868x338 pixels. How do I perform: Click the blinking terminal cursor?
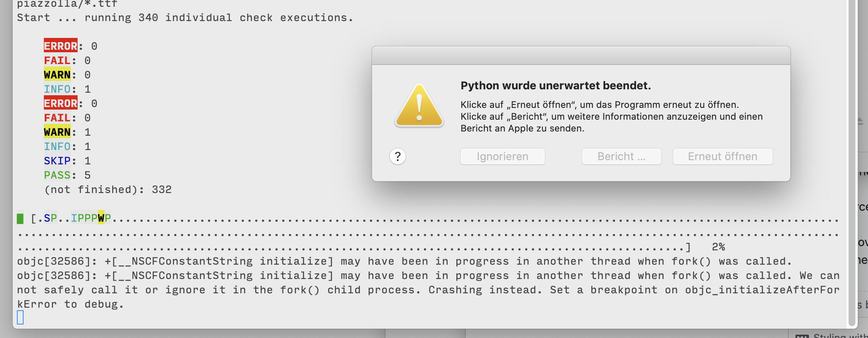20,317
